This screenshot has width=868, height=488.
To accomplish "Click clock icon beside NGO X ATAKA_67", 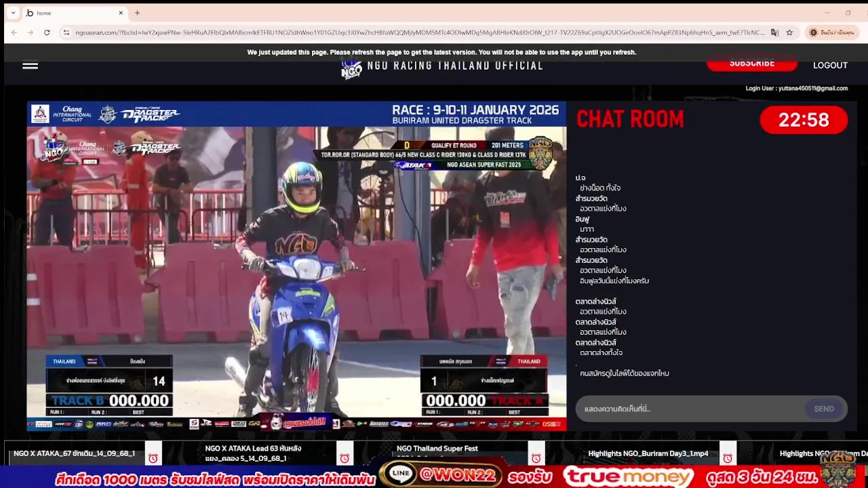I will [x=153, y=459].
